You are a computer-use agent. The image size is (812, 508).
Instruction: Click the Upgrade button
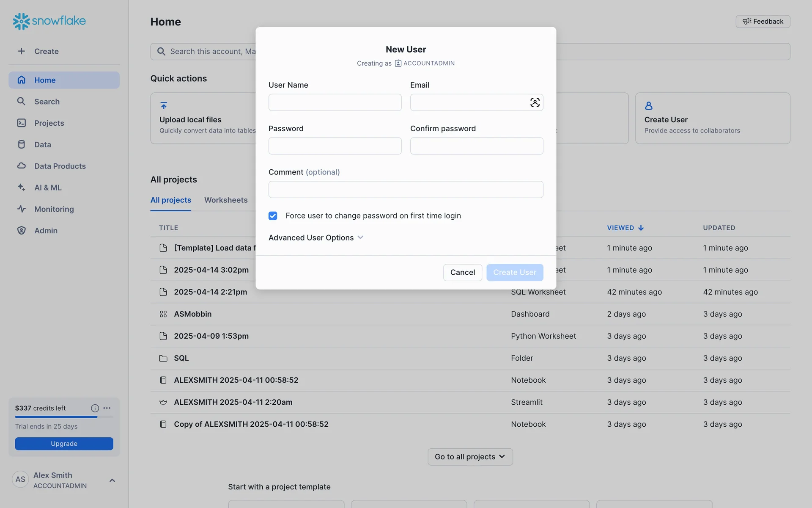click(x=64, y=444)
